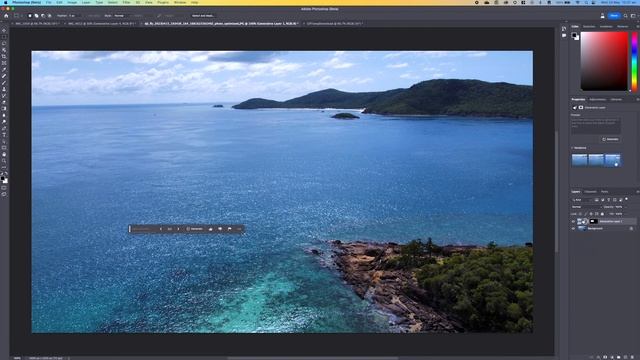The width and height of the screenshot is (640, 360).
Task: Select the Gradient tool
Action: click(x=4, y=109)
